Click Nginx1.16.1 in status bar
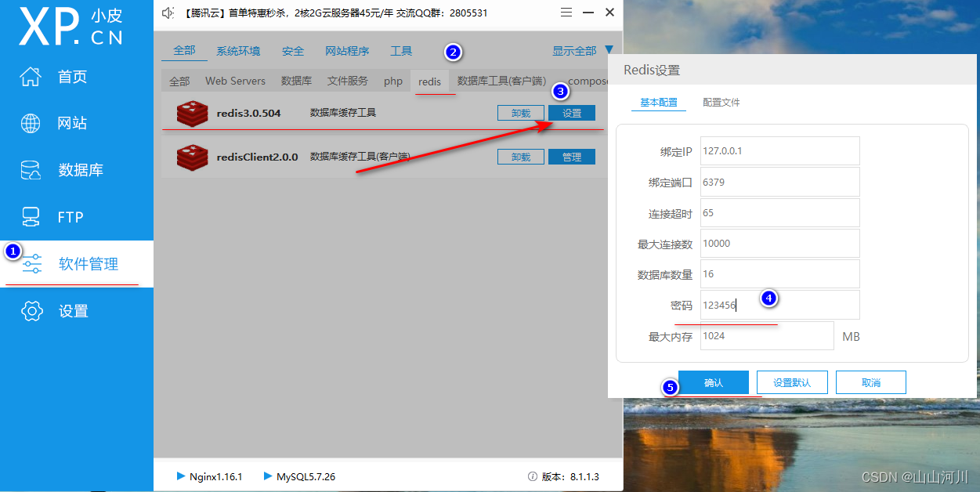The height and width of the screenshot is (492, 980). 210,476
